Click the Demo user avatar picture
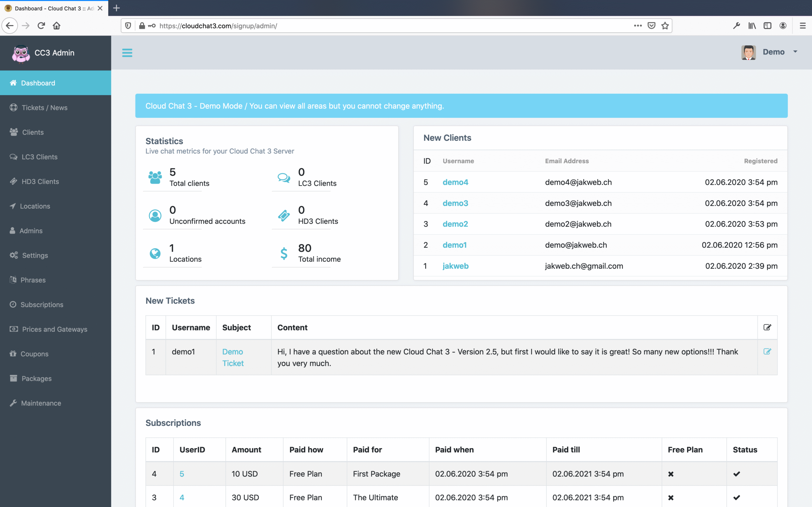 point(748,52)
